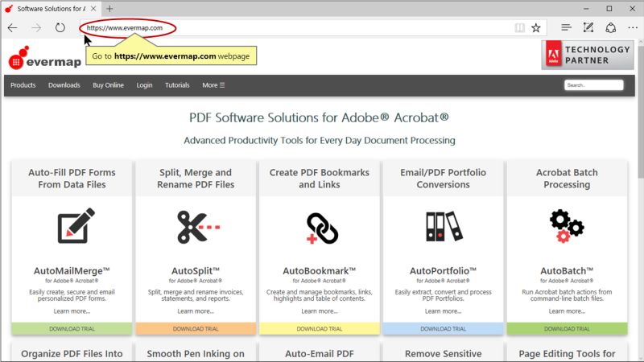Learn more about AutoMailMerge

(72, 311)
